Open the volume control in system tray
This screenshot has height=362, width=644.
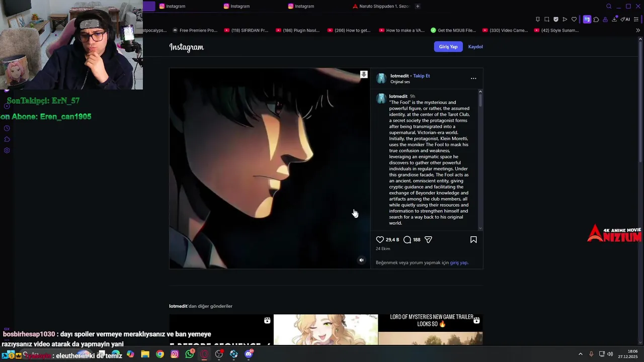pos(610,354)
